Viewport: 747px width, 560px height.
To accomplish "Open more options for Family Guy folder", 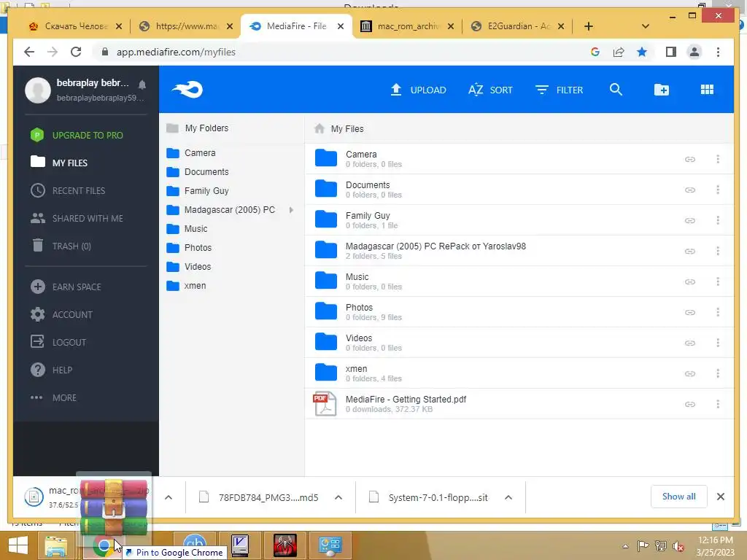I will [718, 220].
